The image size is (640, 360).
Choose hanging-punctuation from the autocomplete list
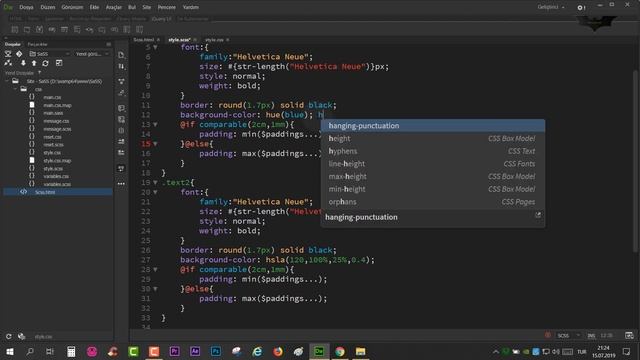coord(433,126)
